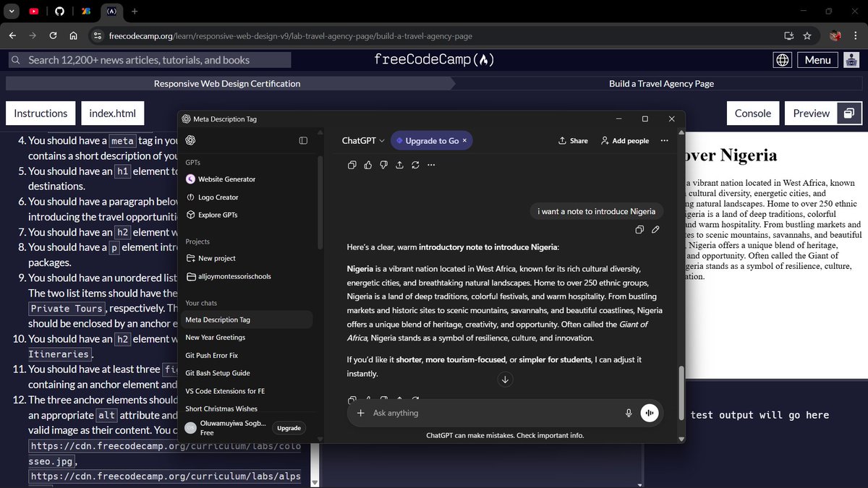Open more actions ellipsis under previous response
868x488 pixels.
coord(431,165)
